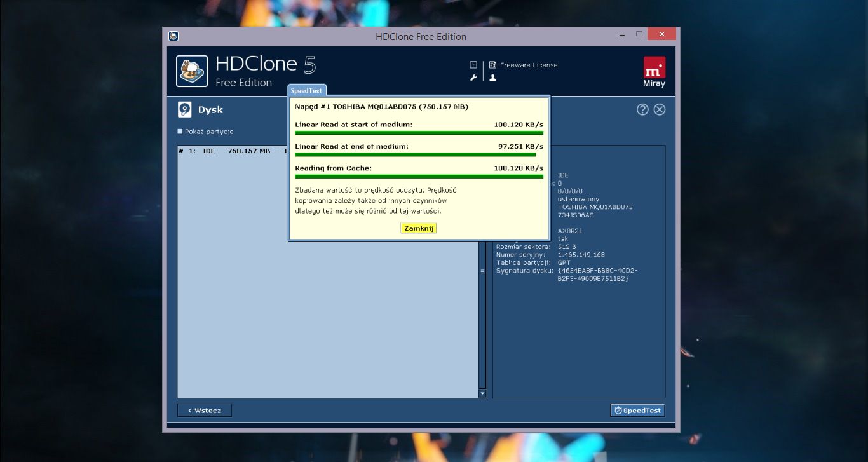Click the Wstecz back button
868x462 pixels.
(205, 410)
